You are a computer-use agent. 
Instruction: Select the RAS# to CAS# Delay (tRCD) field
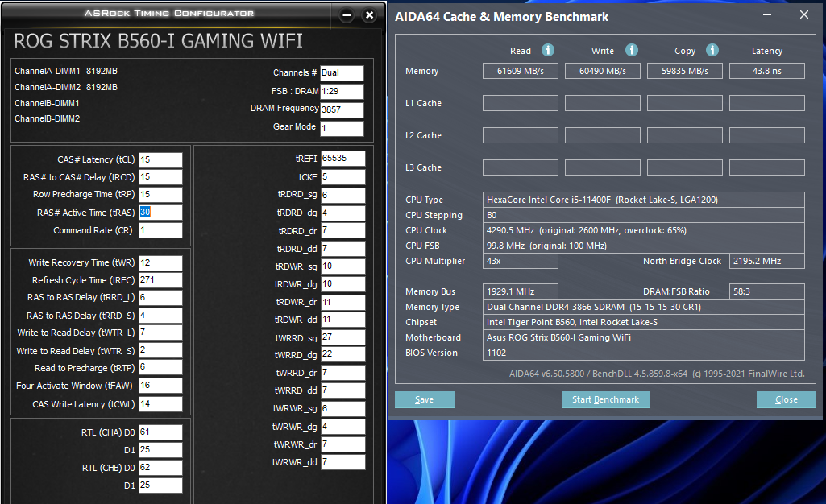click(160, 177)
